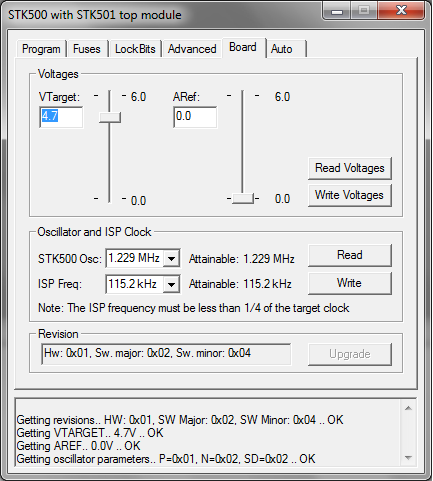Screen dimensions: 433x481
Task: Expand the STK500 Osc frequency dropdown
Action: 172,258
